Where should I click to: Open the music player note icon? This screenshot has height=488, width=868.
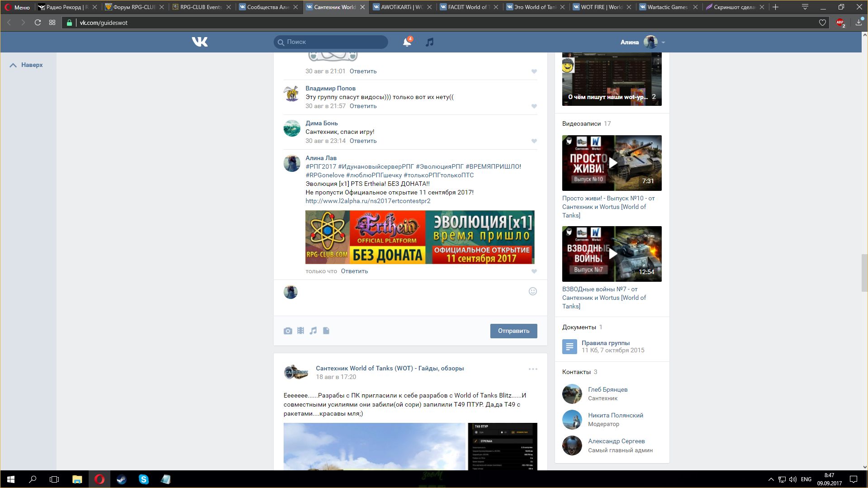click(x=429, y=42)
